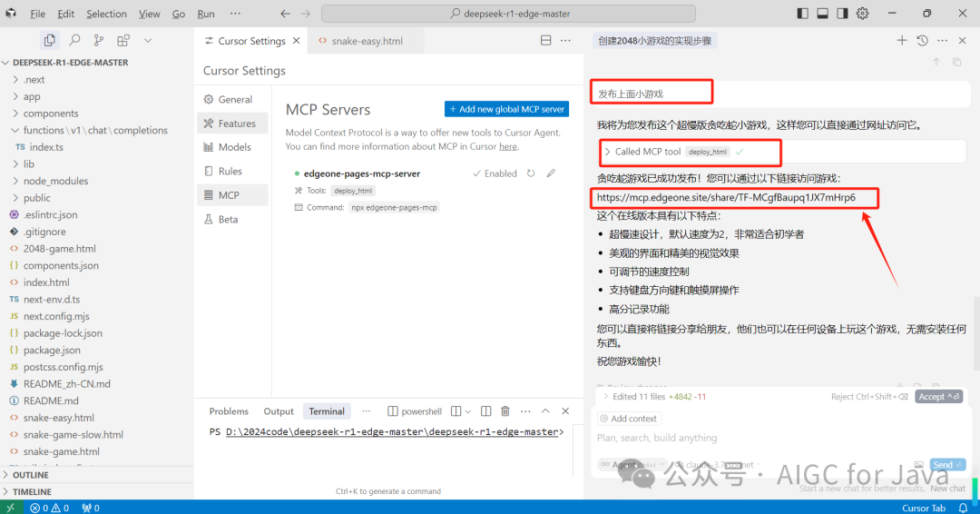The width and height of the screenshot is (980, 514).
Task: Close the terminal panel
Action: coord(565,410)
